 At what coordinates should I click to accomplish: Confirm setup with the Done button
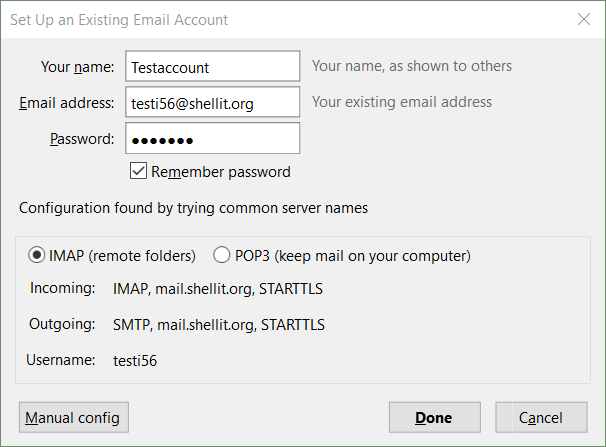click(x=435, y=417)
